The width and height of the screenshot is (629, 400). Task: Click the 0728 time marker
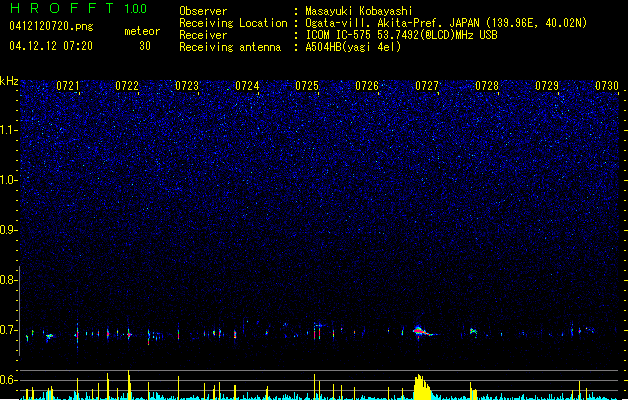pyautogui.click(x=487, y=86)
